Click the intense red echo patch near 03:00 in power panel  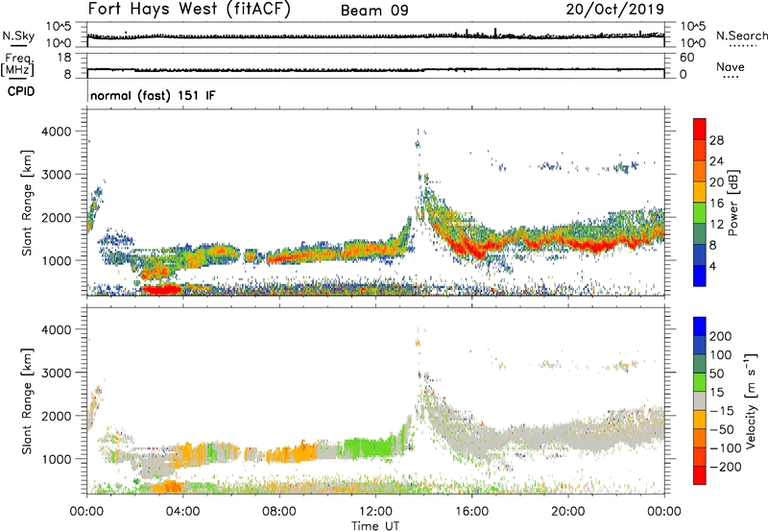point(161,289)
